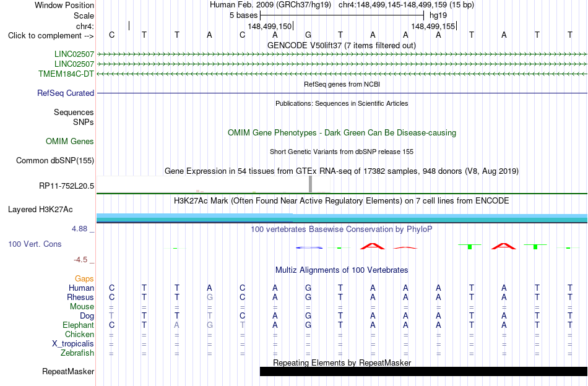Click the PhyloP Basewise Conservation title

pos(342,229)
